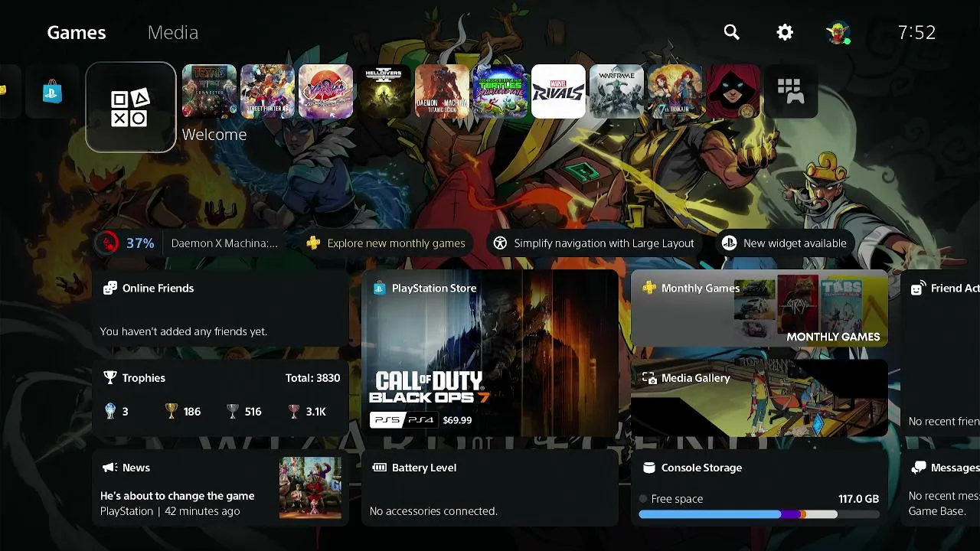This screenshot has height=551, width=980.
Task: Click the silver trophy count icon
Action: (233, 412)
